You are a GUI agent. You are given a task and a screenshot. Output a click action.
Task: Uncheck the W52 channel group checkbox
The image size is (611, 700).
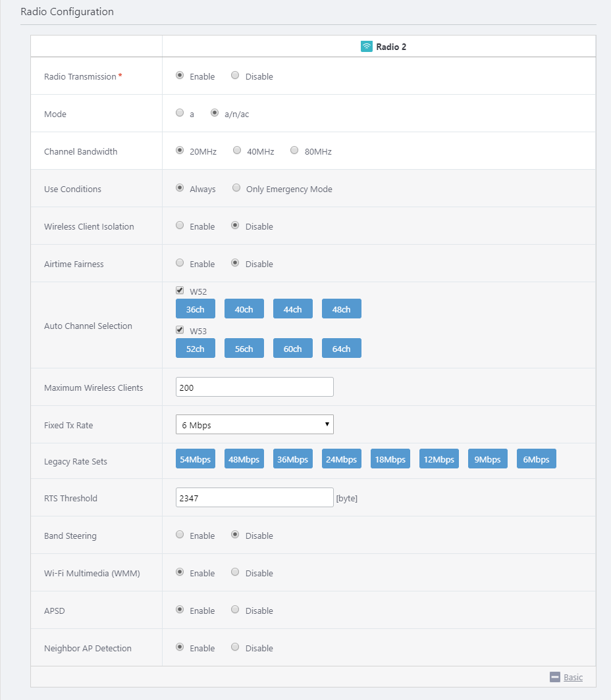[x=180, y=290]
